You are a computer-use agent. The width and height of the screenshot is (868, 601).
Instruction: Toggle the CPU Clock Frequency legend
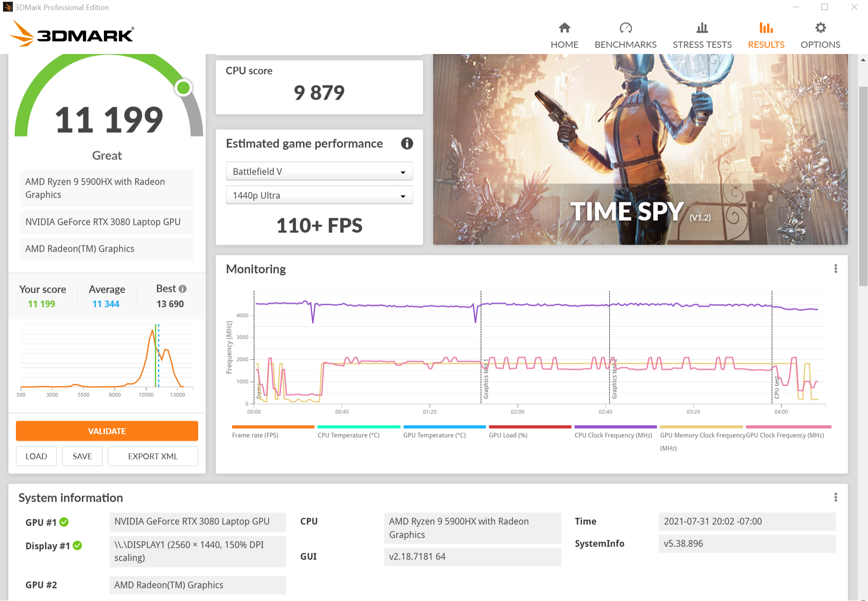615,432
